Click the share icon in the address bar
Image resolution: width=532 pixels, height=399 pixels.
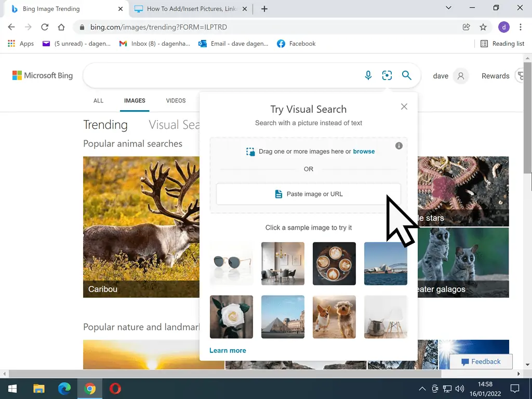466,27
